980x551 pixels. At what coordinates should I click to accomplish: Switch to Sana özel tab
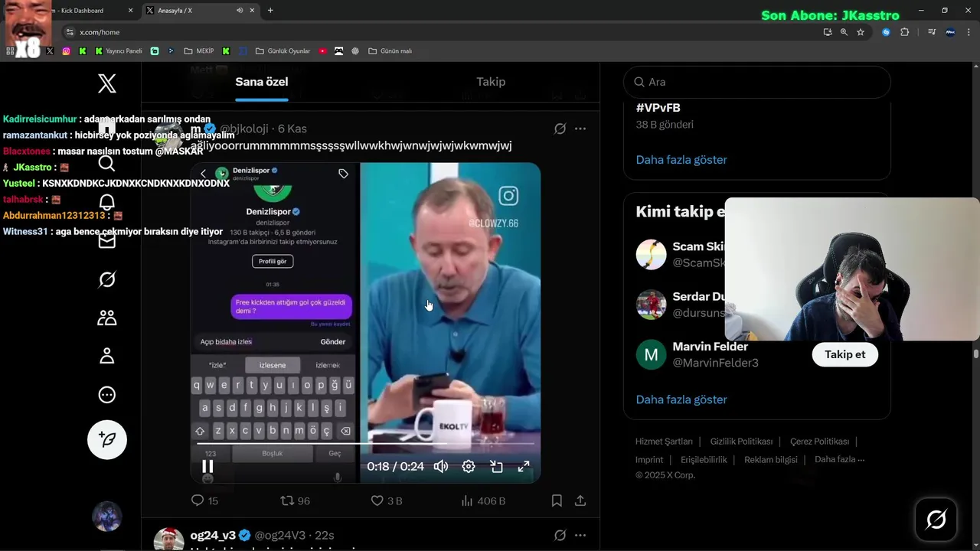262,82
